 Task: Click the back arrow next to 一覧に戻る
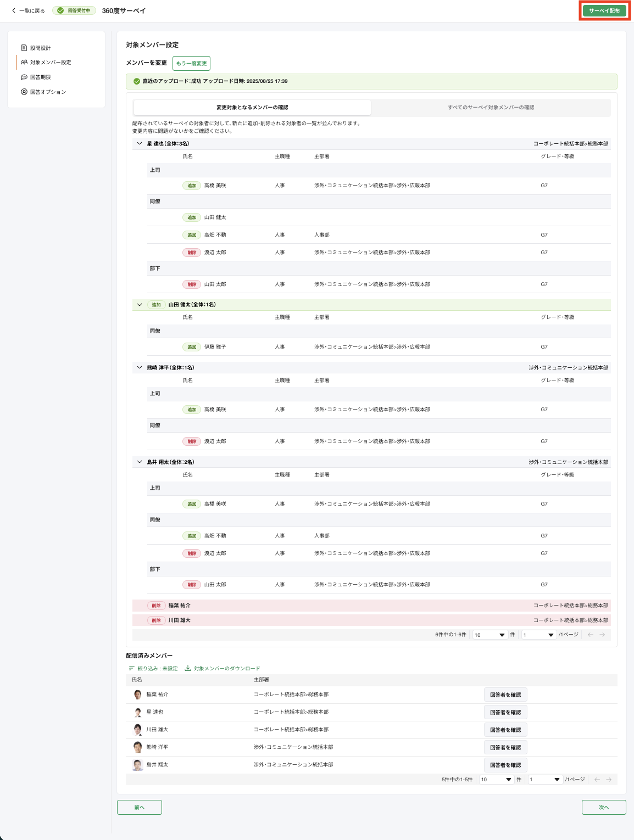[14, 10]
